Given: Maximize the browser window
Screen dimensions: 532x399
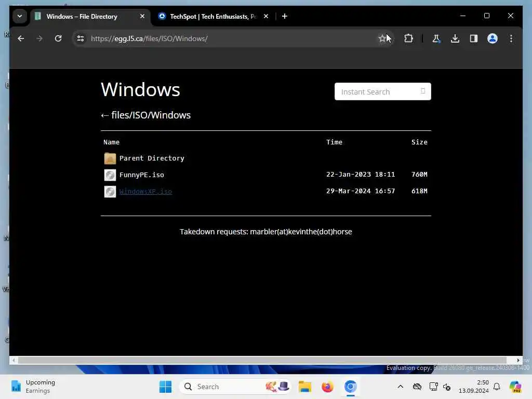Looking at the screenshot, I should tap(486, 16).
